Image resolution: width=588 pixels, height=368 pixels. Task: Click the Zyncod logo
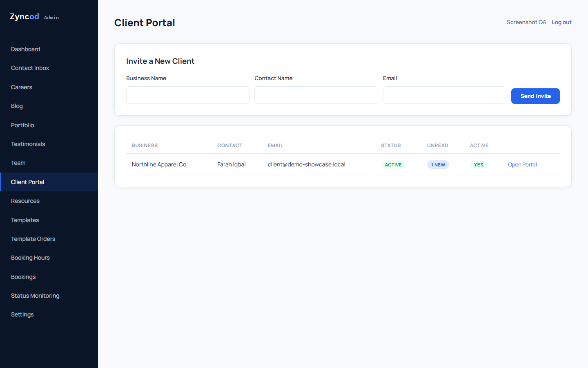click(x=24, y=16)
